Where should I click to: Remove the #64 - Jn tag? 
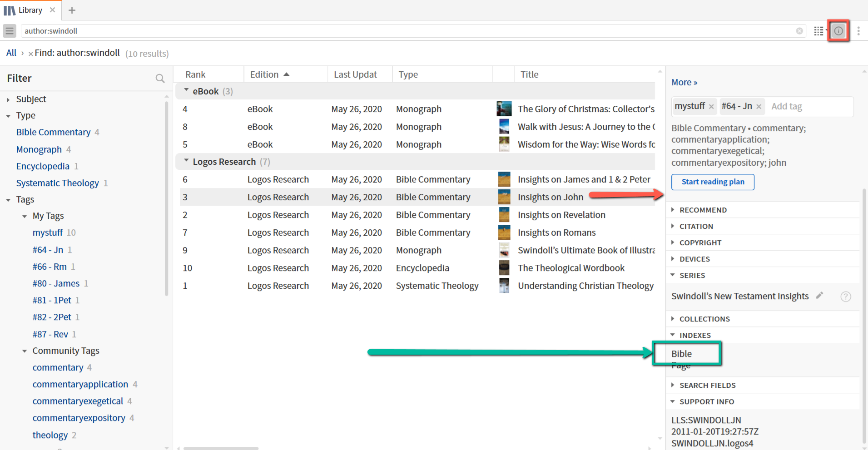pyautogui.click(x=759, y=107)
